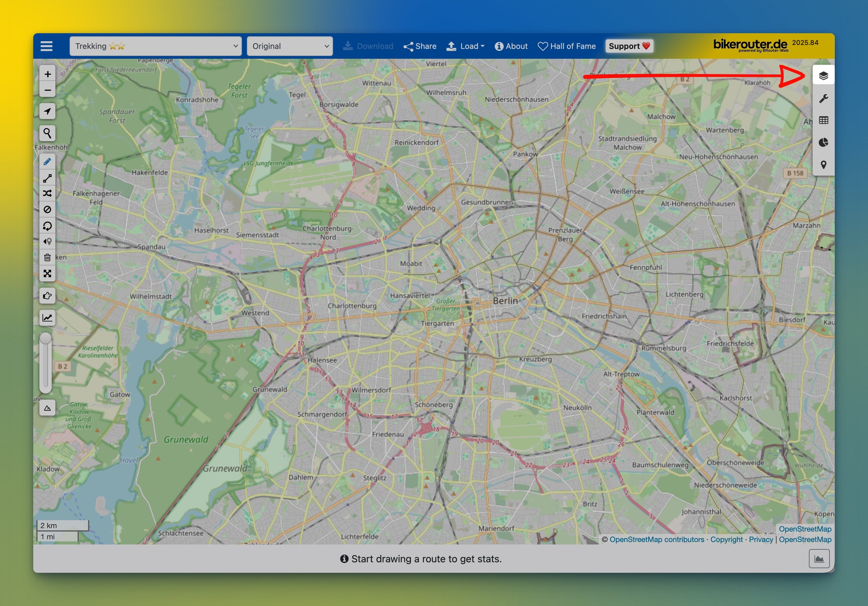Expand the Load dropdown menu

(x=465, y=46)
